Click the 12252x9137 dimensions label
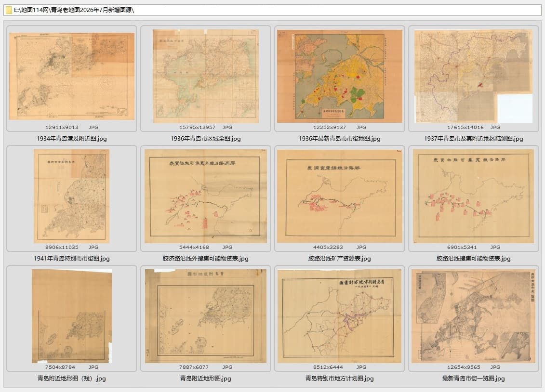This screenshot has height=392, width=545. (330, 128)
